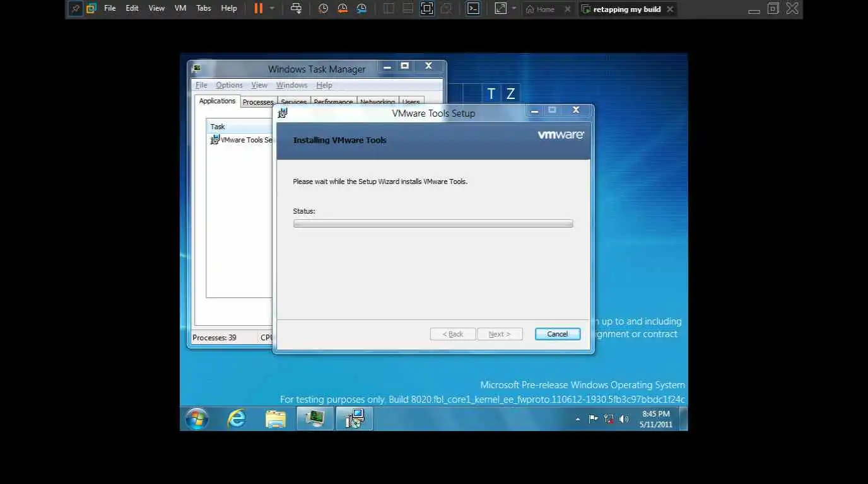Click the VMware Tools Setup title icon
The height and width of the screenshot is (484, 868).
tap(283, 113)
